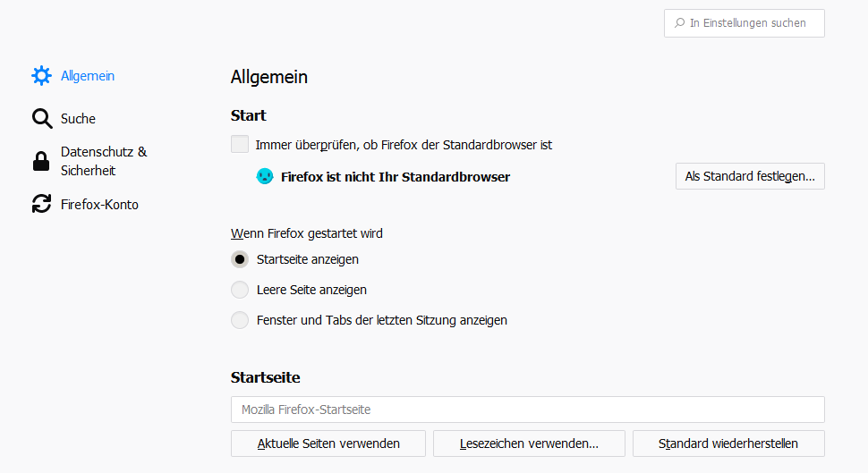The image size is (868, 473).
Task: Click Lesezeichen verwenden button
Action: 529,443
